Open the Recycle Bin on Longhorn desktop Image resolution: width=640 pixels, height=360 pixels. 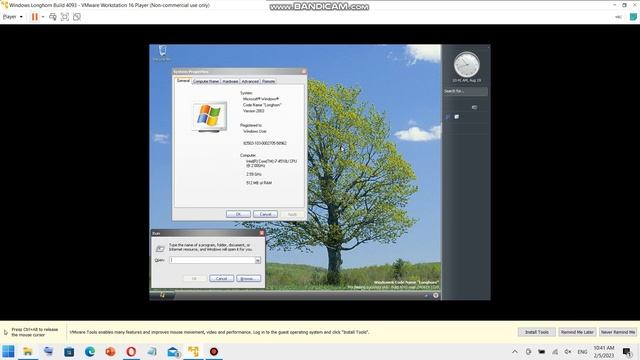[162, 53]
